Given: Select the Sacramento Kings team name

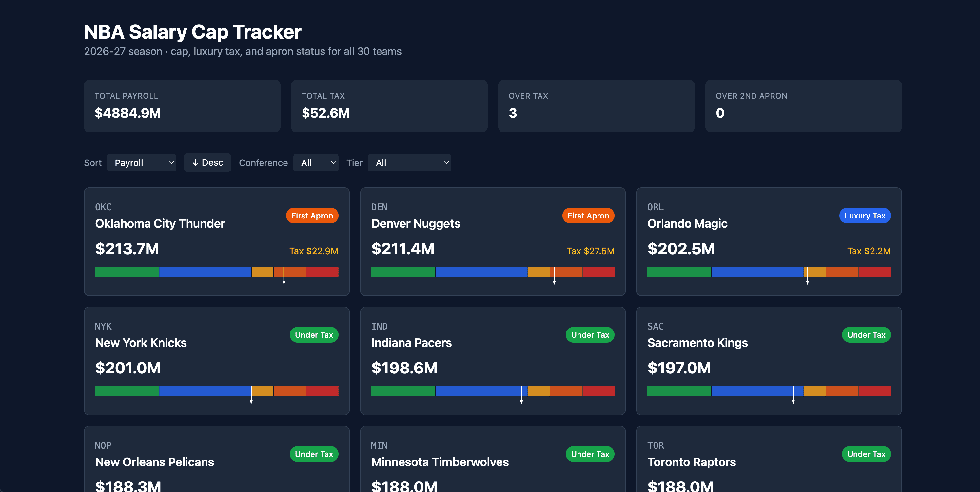Looking at the screenshot, I should pos(698,343).
